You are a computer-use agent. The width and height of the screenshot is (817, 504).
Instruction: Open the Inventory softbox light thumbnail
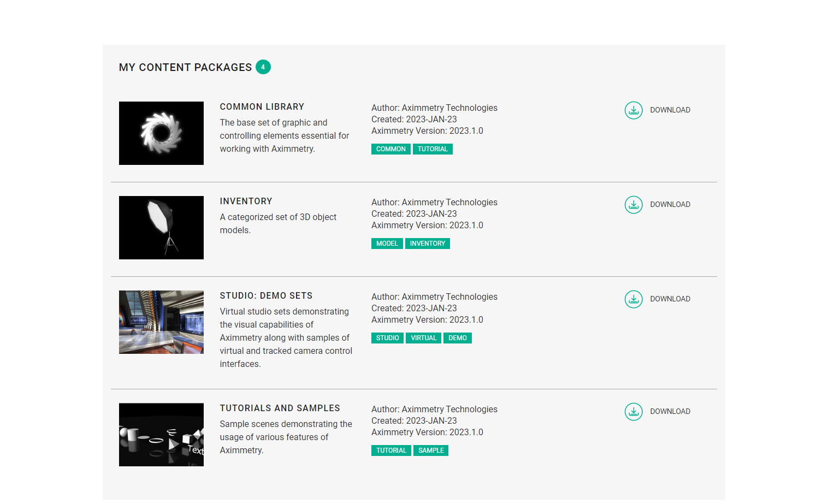161,228
